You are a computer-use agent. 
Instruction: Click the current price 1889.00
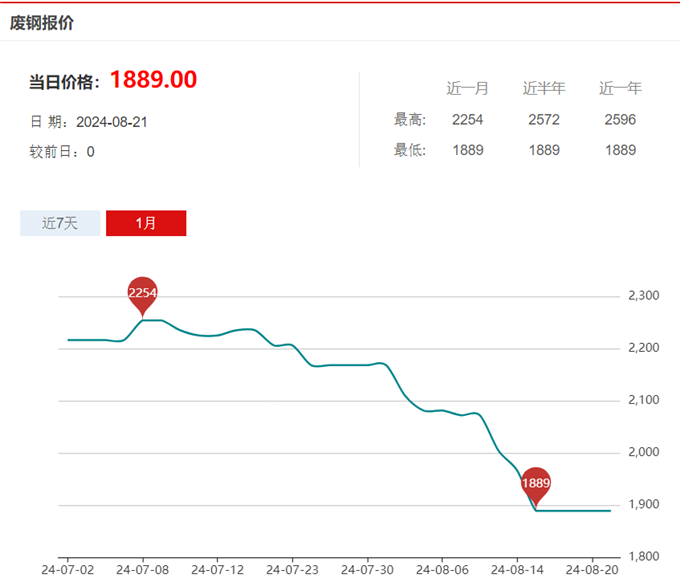(x=153, y=80)
